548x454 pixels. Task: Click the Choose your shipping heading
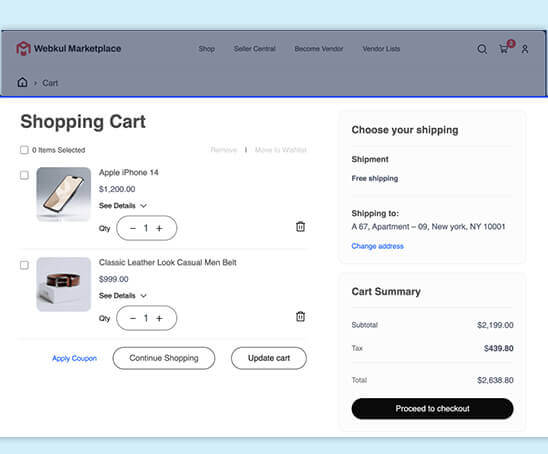[405, 130]
